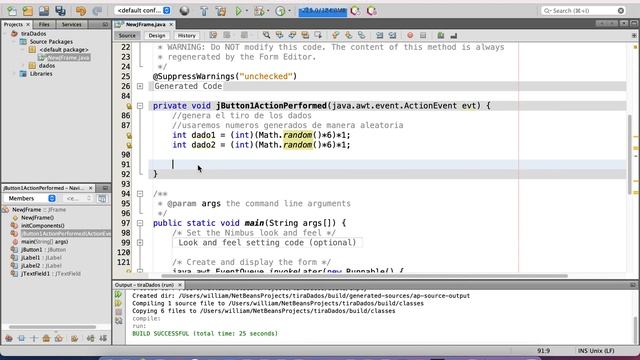Click the New File toolbar icon

coord(11,11)
